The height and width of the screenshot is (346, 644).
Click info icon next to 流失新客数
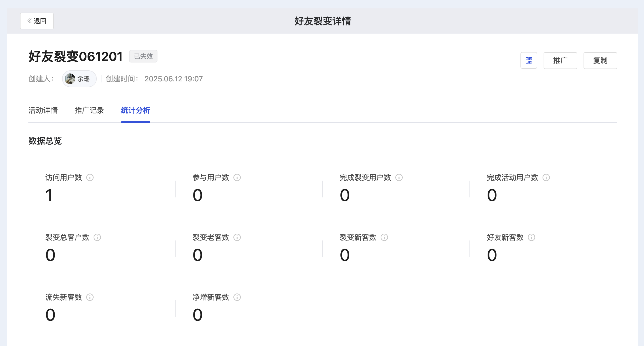[x=90, y=297]
